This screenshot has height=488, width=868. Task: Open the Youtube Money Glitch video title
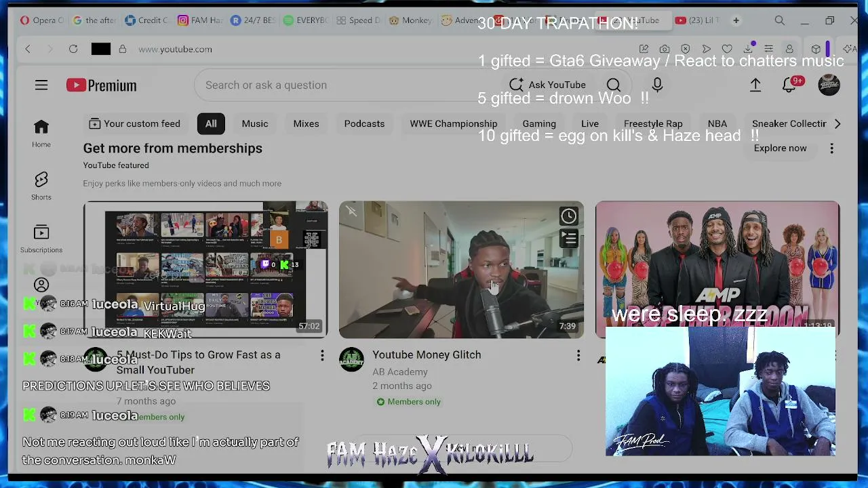pyautogui.click(x=427, y=355)
